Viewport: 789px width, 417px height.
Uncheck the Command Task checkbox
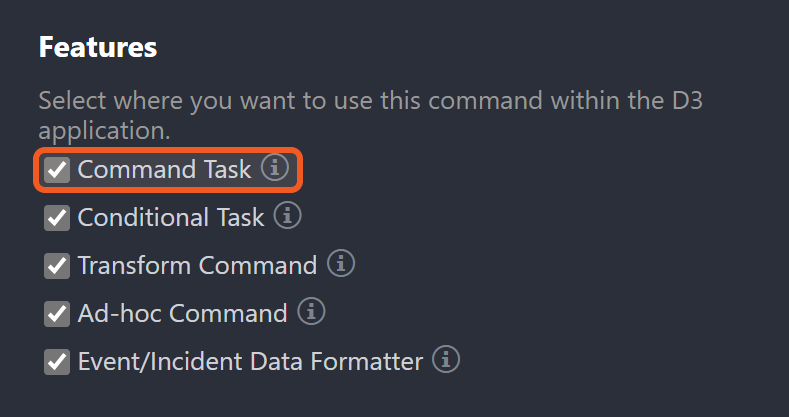tap(57, 170)
